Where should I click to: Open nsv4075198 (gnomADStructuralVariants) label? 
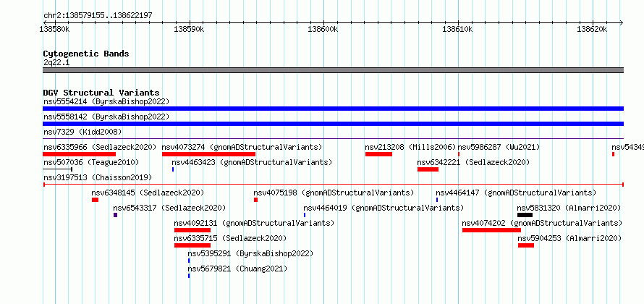pos(334,193)
